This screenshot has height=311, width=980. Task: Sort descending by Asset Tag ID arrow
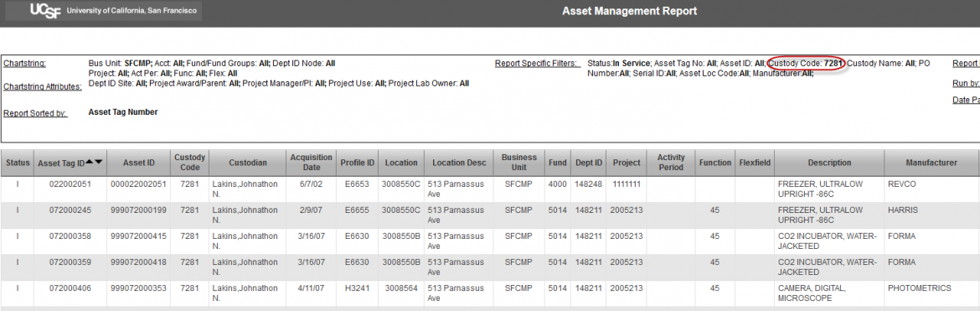pyautogui.click(x=99, y=162)
